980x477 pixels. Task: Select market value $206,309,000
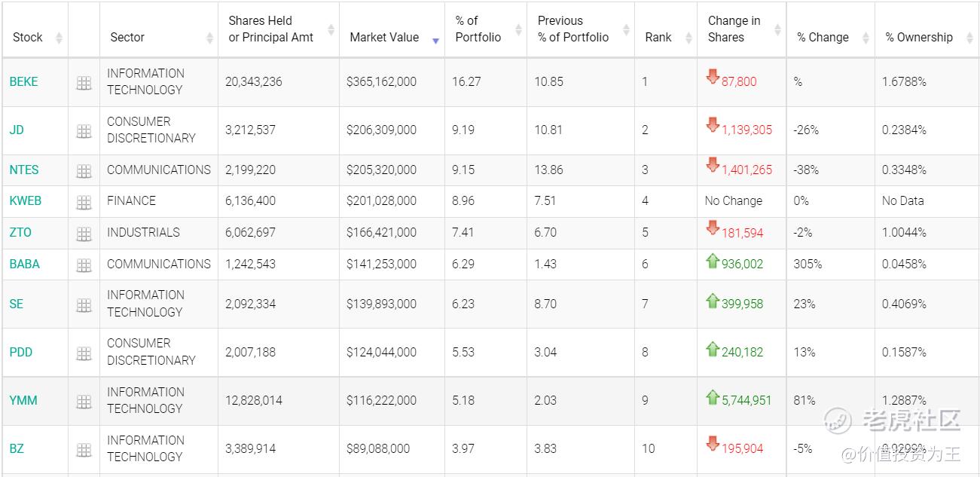coord(381,130)
